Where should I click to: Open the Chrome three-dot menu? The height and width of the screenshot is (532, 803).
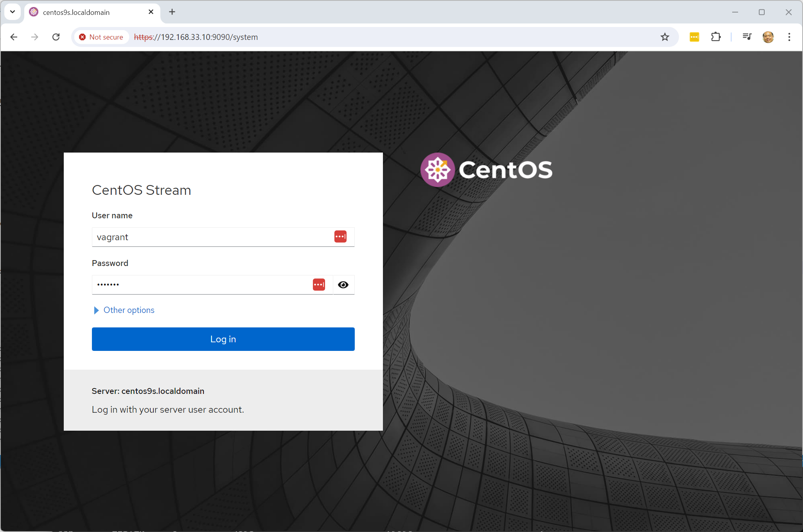point(789,37)
